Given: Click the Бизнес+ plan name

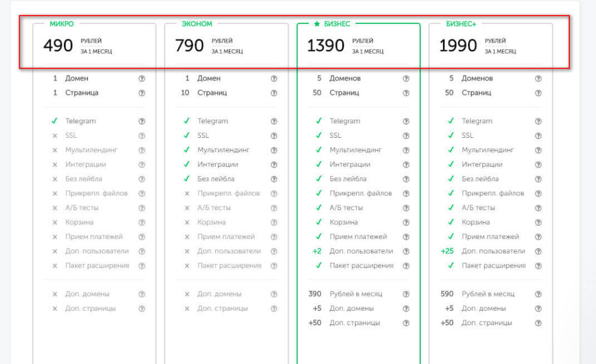Looking at the screenshot, I should coord(461,24).
